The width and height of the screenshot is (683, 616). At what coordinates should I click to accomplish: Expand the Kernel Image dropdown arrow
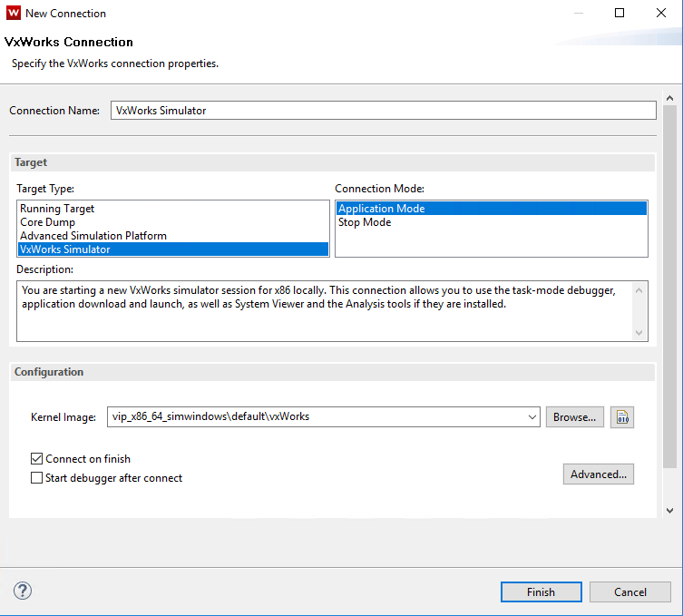(532, 417)
